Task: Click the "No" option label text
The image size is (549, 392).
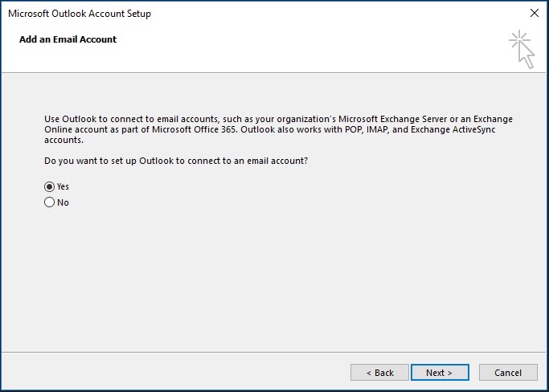Action: click(63, 202)
